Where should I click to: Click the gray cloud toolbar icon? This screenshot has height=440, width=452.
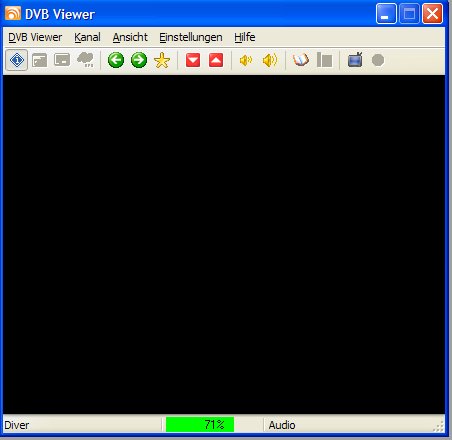coord(85,60)
